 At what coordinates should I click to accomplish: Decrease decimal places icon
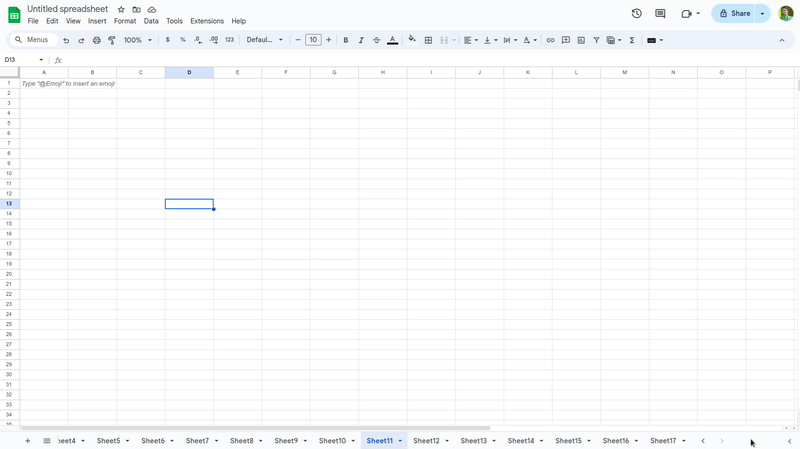[198, 40]
